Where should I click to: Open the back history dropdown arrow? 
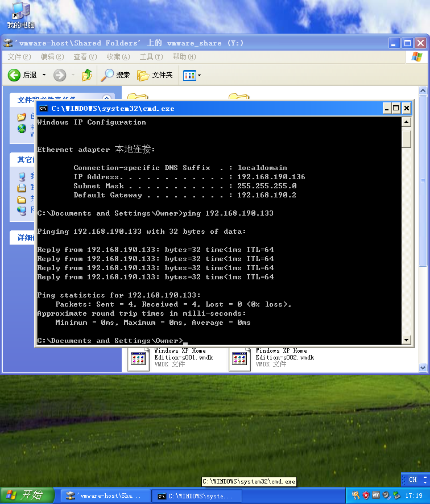[44, 75]
